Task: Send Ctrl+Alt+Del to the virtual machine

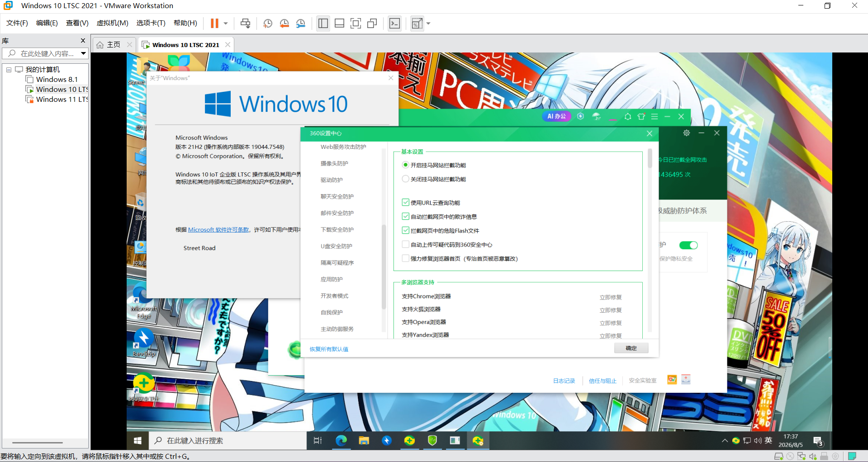Action: pos(246,23)
